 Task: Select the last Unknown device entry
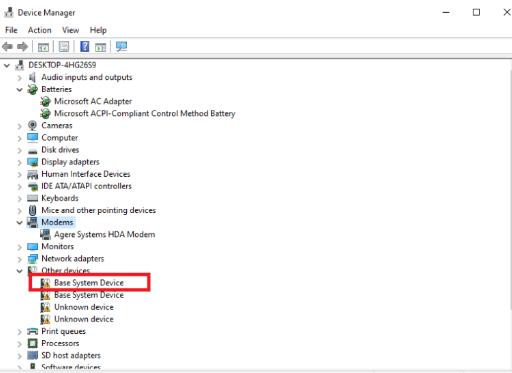(x=84, y=319)
